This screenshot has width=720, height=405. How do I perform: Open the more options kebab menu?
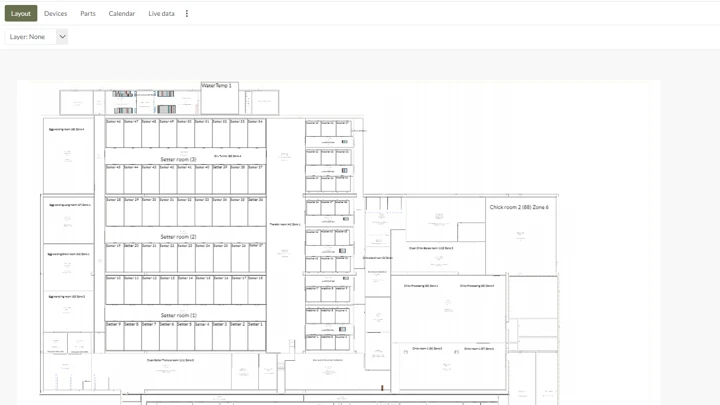[187, 14]
